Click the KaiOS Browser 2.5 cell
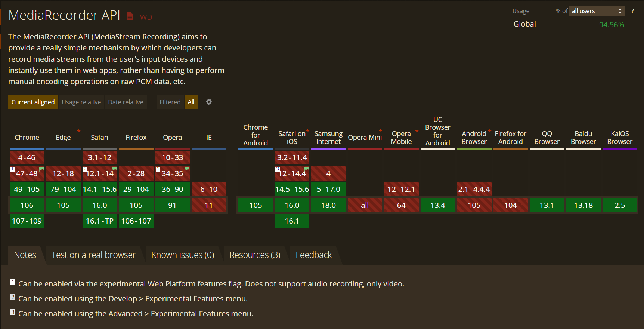This screenshot has width=644, height=329. tap(620, 205)
